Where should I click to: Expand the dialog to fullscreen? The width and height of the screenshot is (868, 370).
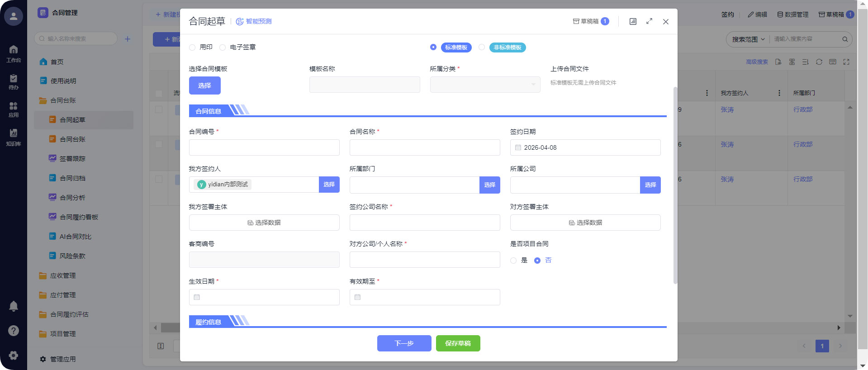pyautogui.click(x=649, y=21)
